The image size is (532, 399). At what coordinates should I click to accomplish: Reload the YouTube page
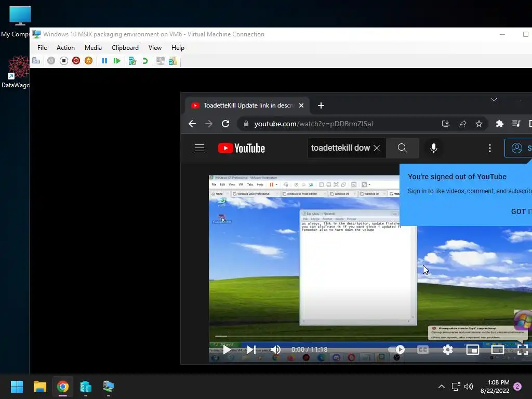(x=225, y=124)
